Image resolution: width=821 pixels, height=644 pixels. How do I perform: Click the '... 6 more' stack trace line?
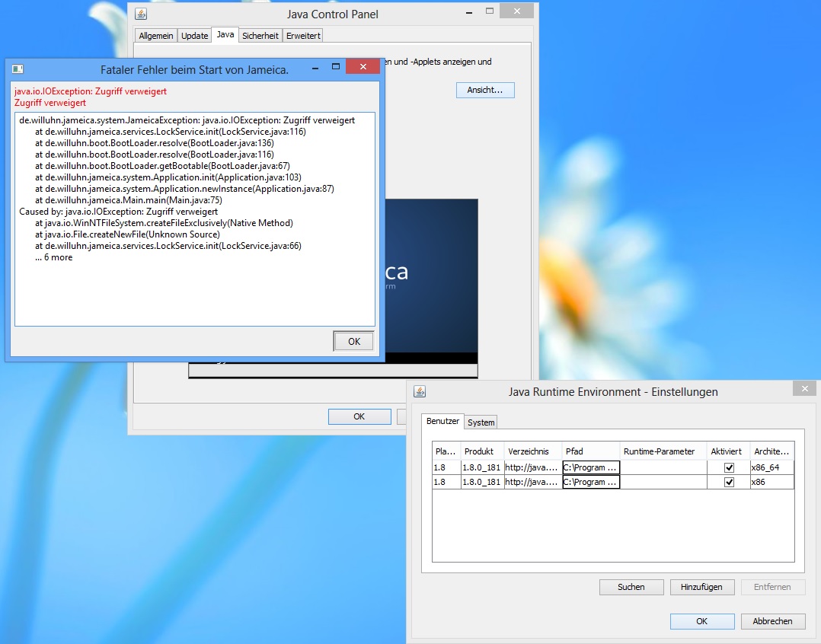point(54,257)
